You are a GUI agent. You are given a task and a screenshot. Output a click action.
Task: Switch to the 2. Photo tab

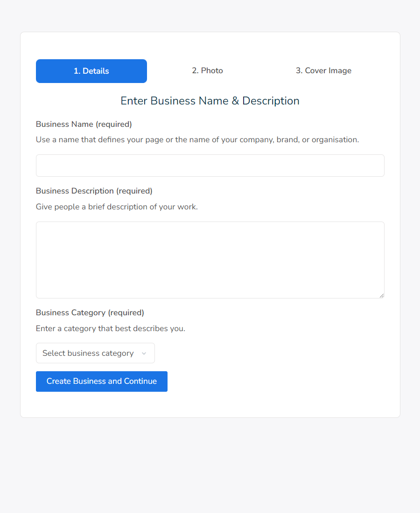(207, 71)
